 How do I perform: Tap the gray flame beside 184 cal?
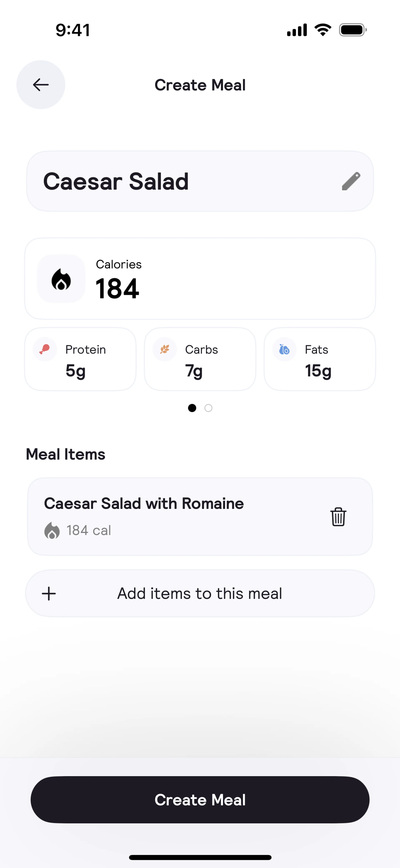pos(52,530)
